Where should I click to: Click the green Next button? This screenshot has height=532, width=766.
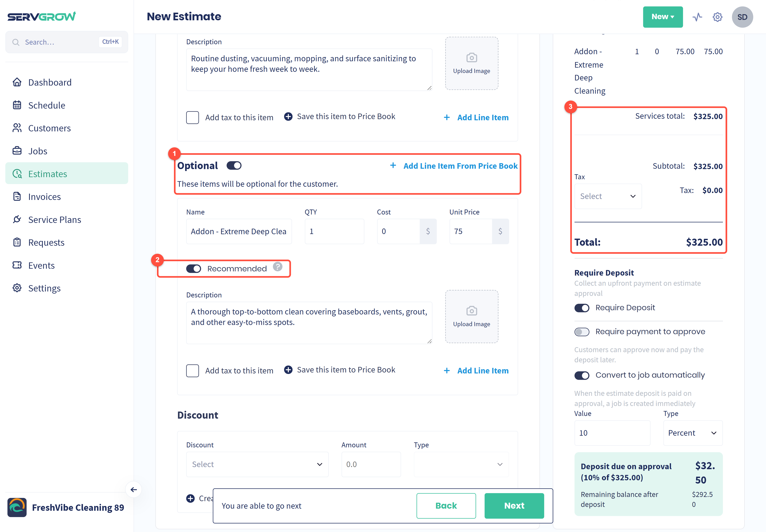tap(514, 506)
